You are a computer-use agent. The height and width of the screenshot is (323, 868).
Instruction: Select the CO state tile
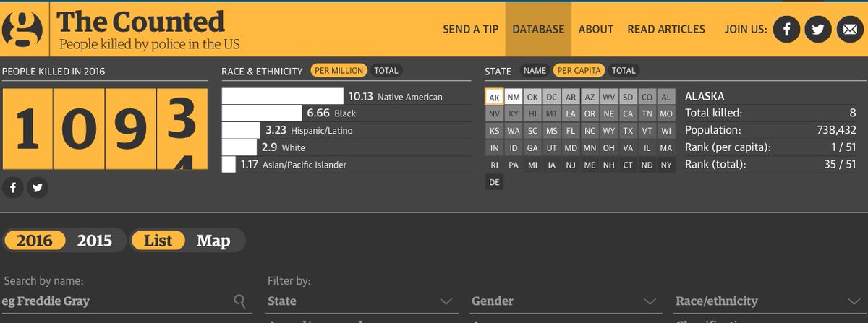coord(647,97)
